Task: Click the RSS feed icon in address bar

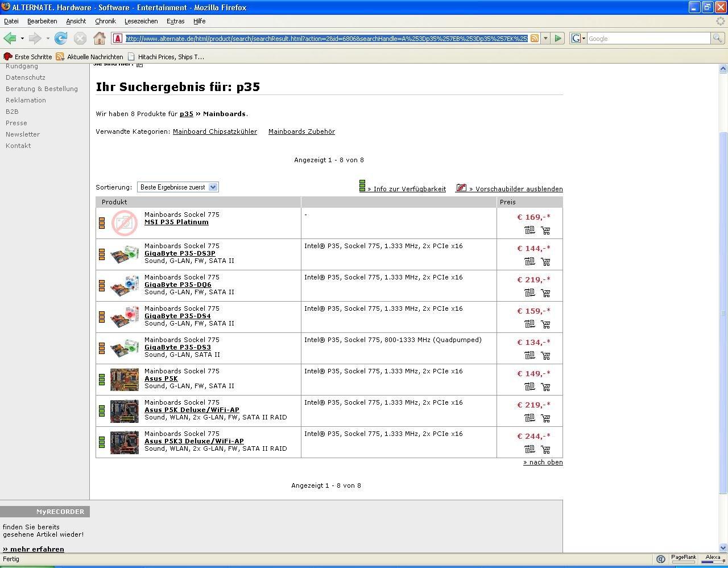Action: click(535, 38)
